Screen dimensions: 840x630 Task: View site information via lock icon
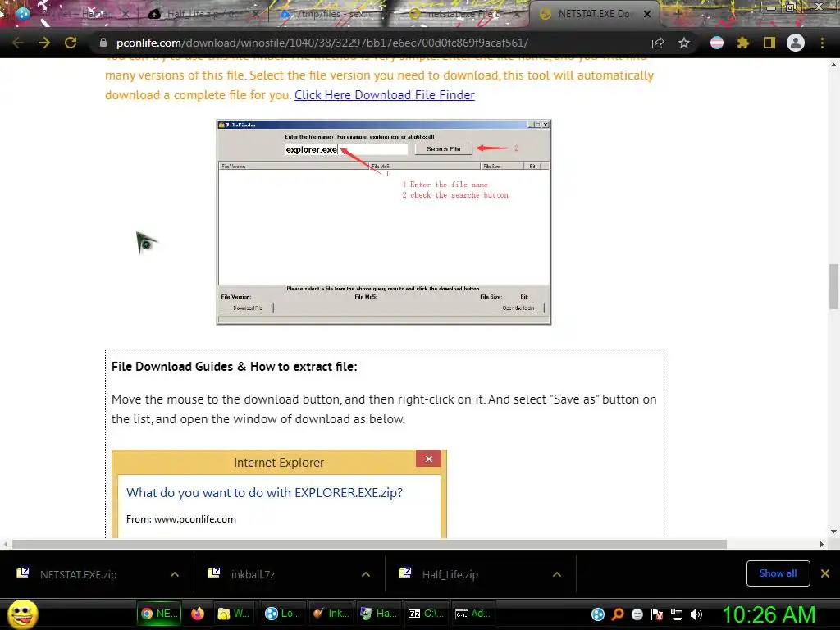pos(103,43)
